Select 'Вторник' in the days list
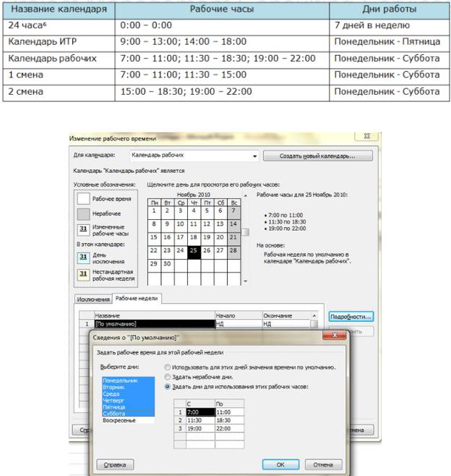Image resolution: width=451 pixels, height=476 pixels. point(129,387)
